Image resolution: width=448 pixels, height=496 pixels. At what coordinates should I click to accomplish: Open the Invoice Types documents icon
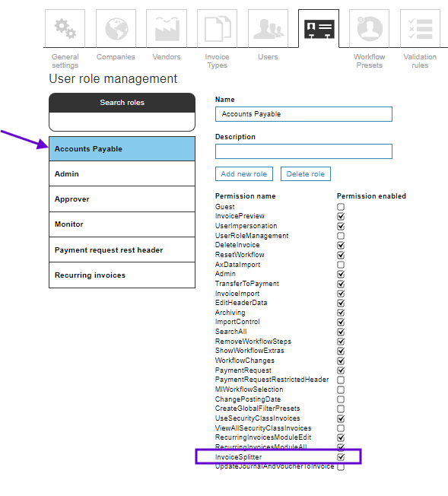217,28
